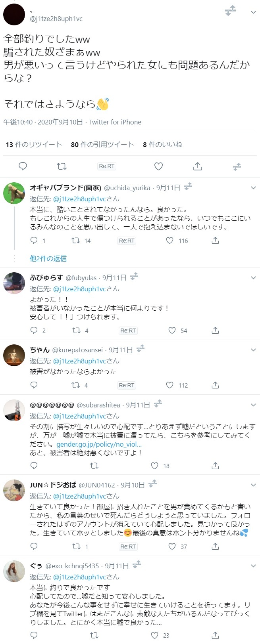Open the main tweet's more options chevron
This screenshot has height=644, width=260.
(253, 12)
